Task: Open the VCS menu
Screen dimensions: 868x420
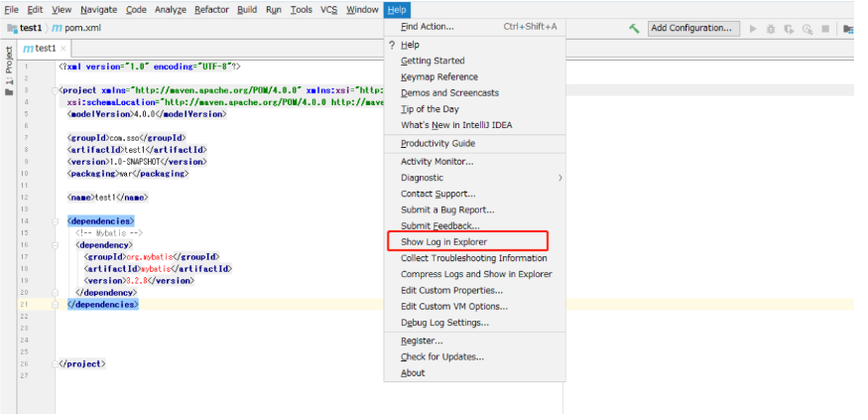Action: [328, 9]
